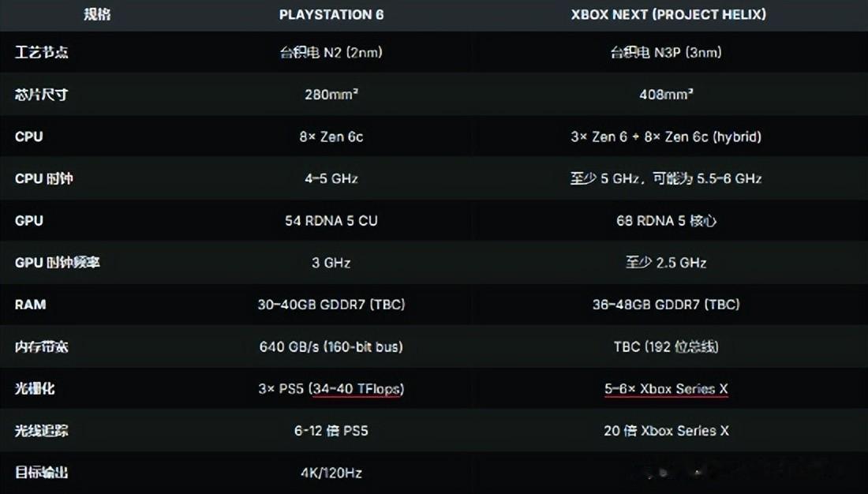Viewport: 868px width, 494px height.
Task: Click the 280mm² chip size value
Action: 331,95
